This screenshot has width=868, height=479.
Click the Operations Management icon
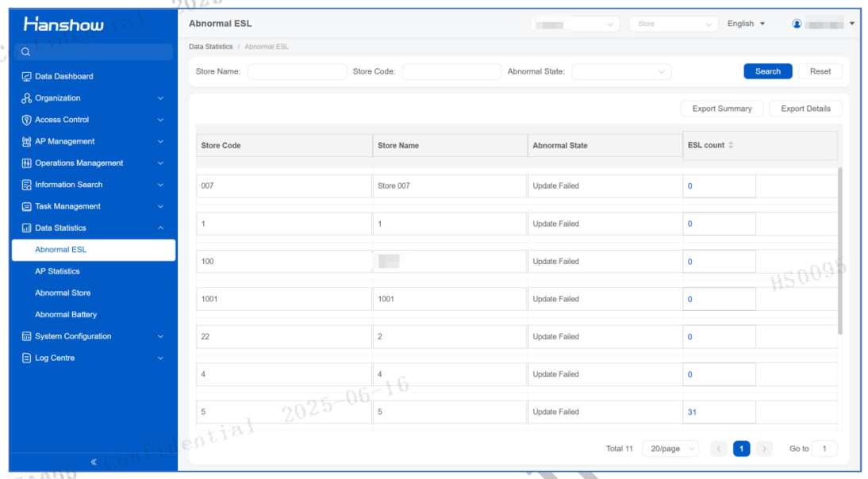[26, 163]
